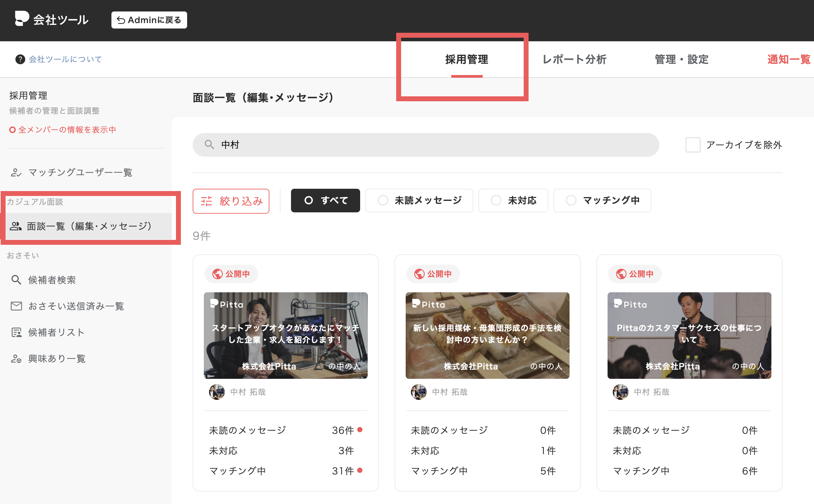Click the search field containing 中村
814x504 pixels.
coord(426,145)
